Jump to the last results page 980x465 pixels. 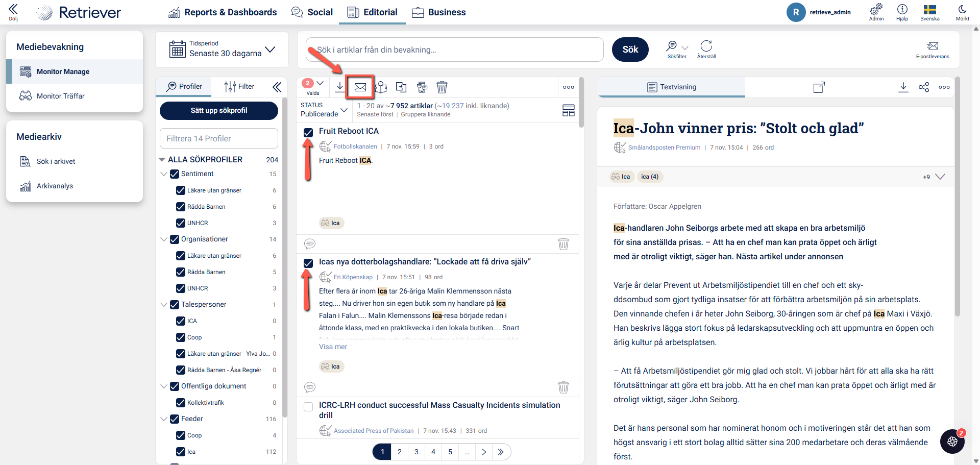(501, 452)
